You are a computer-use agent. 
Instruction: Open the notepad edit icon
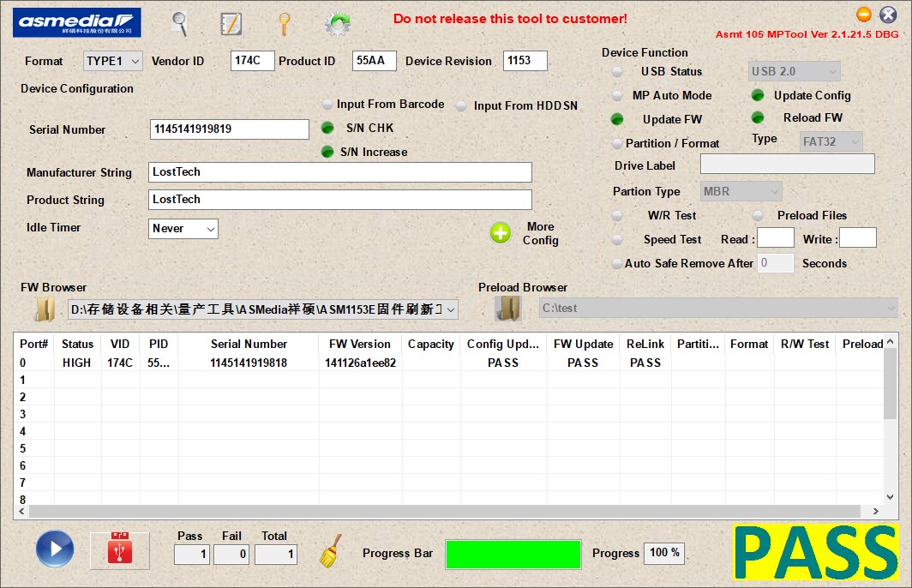pos(231,24)
